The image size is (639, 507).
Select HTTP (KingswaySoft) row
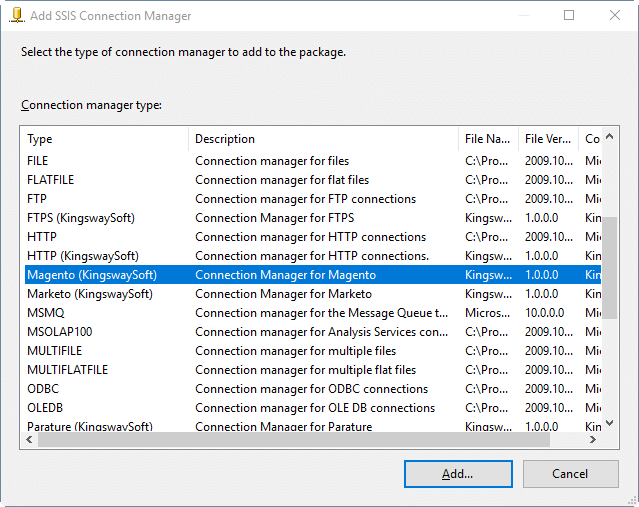(x=313, y=256)
